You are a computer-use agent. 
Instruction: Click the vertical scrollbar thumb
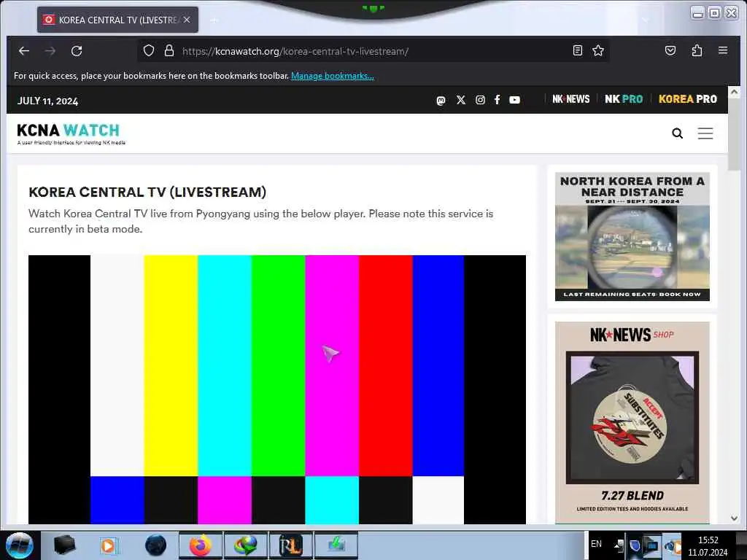(734, 134)
